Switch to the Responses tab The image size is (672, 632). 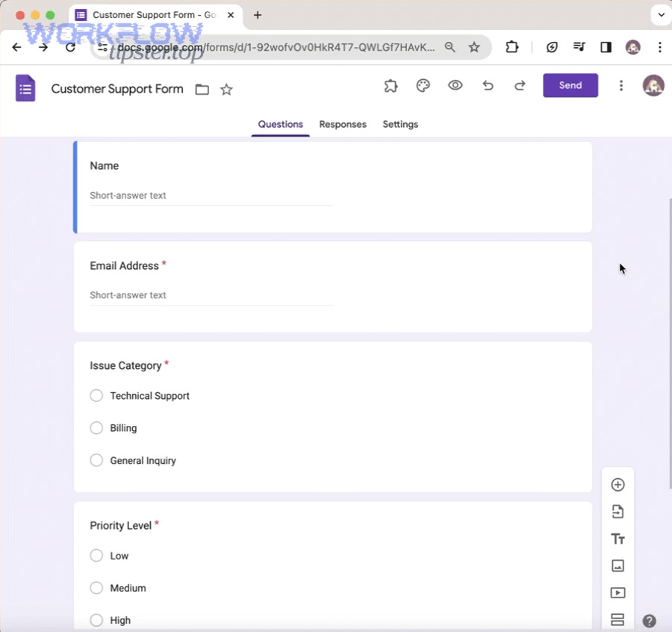[x=343, y=124]
